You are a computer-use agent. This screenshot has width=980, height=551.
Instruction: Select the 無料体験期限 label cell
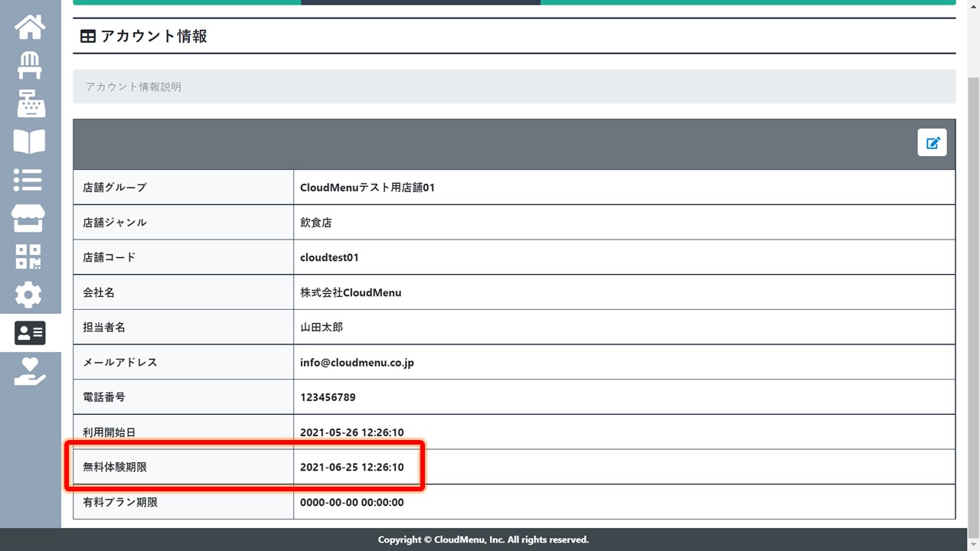pos(184,467)
